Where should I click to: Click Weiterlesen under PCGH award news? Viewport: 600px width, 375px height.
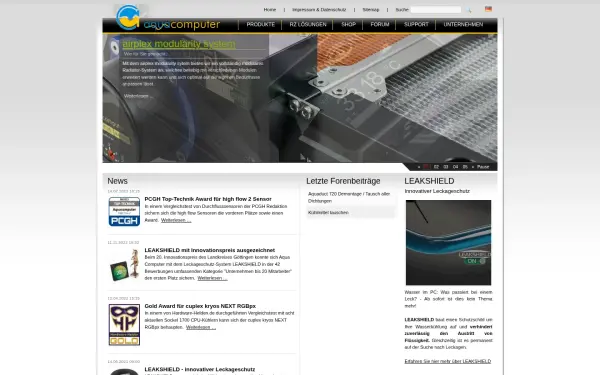coord(176,220)
